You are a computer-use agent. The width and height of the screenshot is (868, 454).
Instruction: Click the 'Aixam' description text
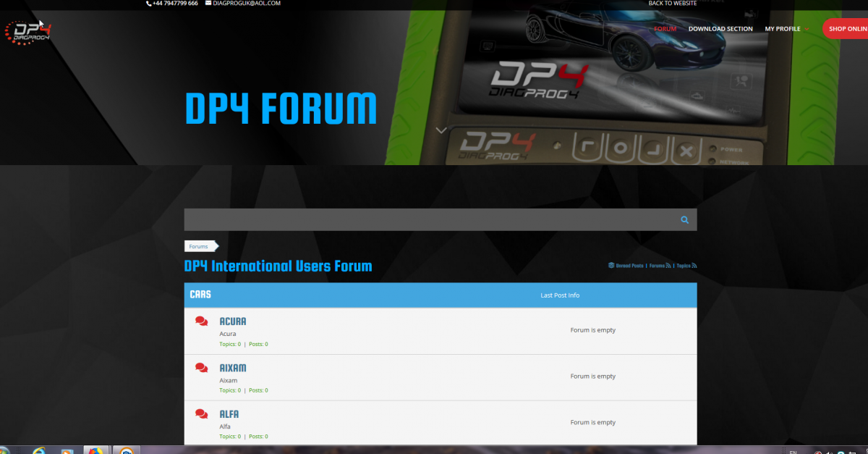coord(229,380)
